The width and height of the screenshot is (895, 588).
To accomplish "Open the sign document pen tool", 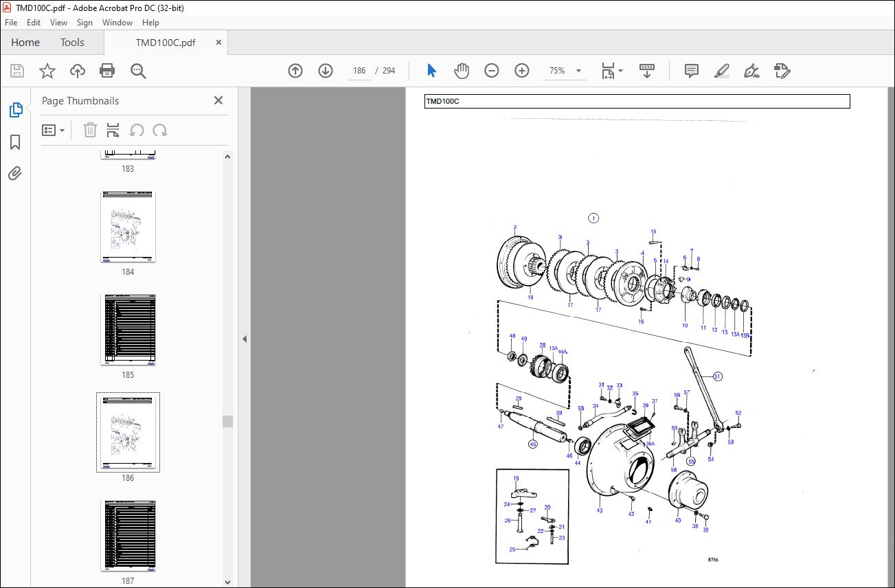I will 751,71.
